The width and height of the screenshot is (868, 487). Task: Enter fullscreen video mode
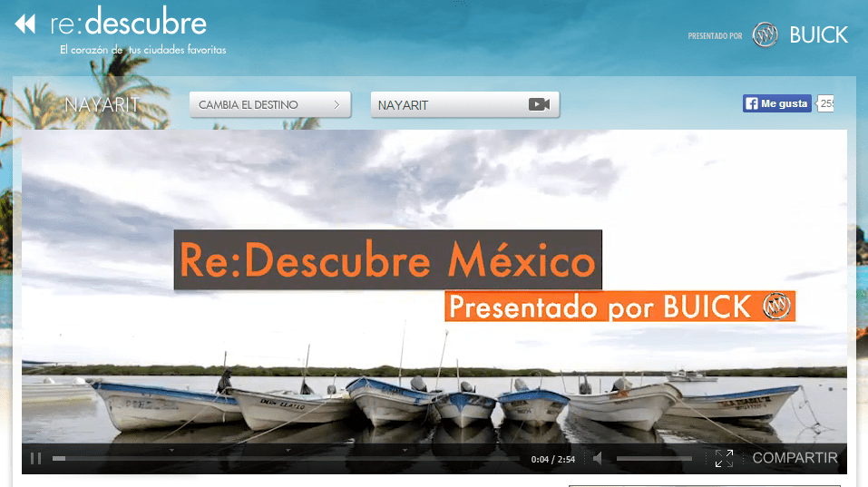coord(724,459)
